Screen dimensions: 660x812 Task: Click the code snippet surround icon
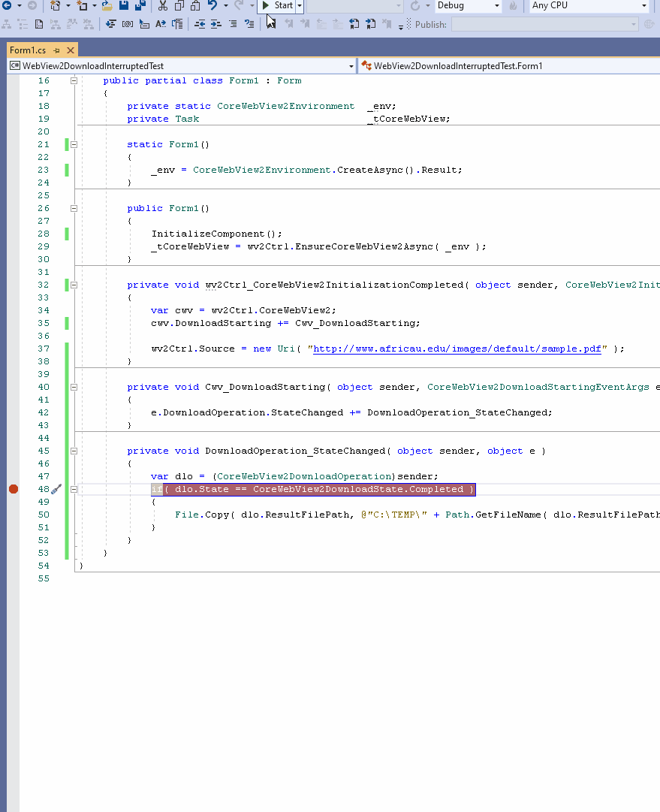[177, 24]
